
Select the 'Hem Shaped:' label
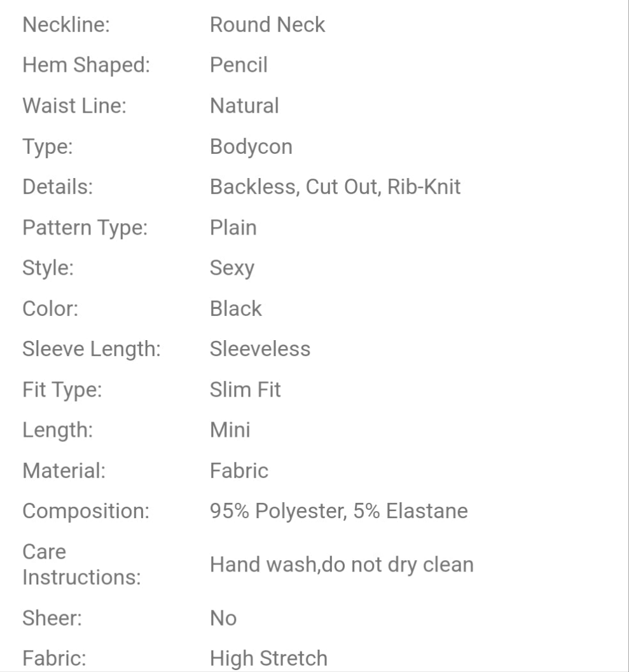(86, 65)
